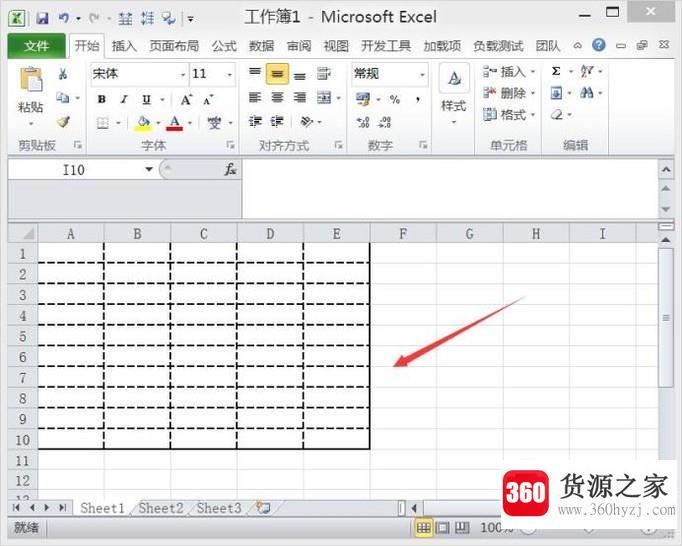
Task: Toggle top vertical align
Action: 255,73
